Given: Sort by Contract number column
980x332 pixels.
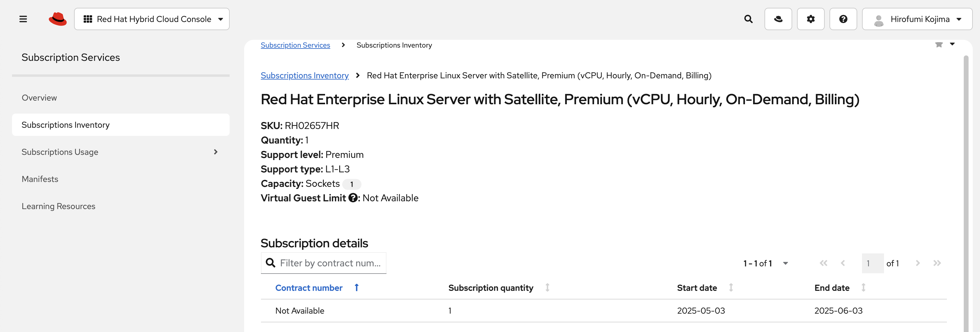Looking at the screenshot, I should click(317, 288).
